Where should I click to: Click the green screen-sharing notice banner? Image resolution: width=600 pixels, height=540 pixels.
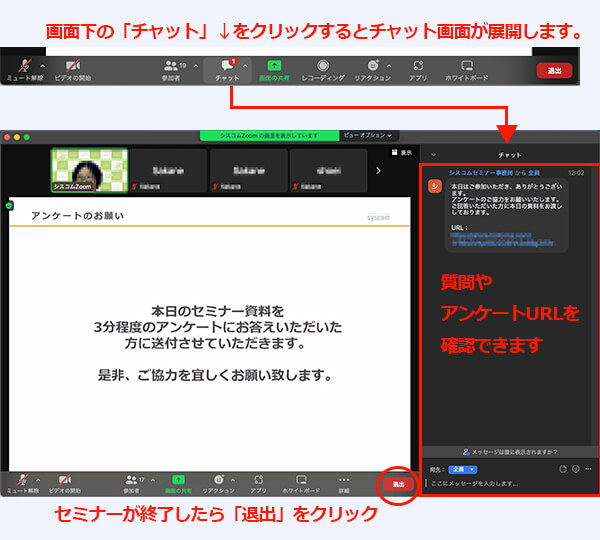[269, 135]
